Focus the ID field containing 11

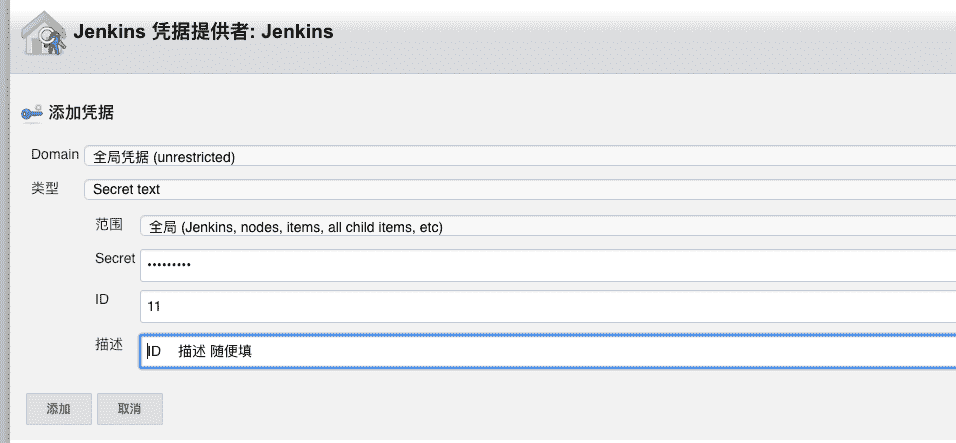[x=548, y=307]
